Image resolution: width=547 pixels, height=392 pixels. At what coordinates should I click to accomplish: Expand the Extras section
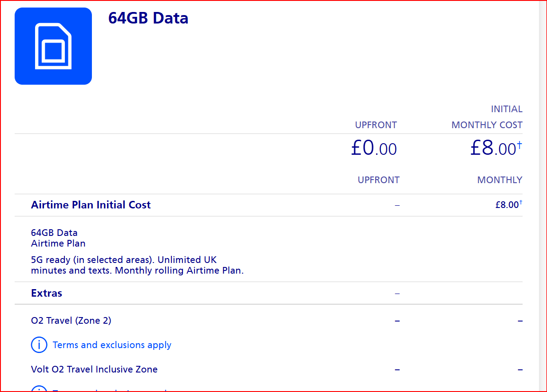click(46, 293)
